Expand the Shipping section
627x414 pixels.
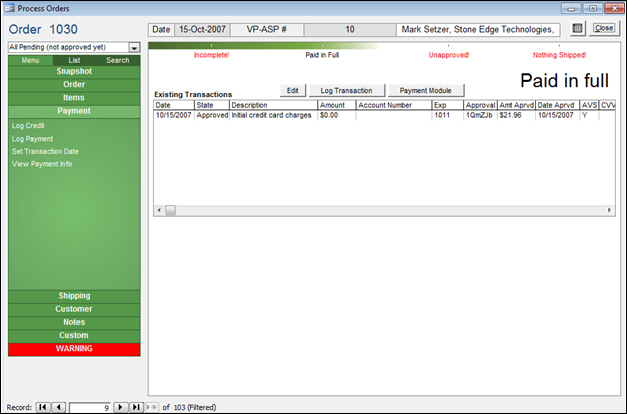[x=74, y=296]
